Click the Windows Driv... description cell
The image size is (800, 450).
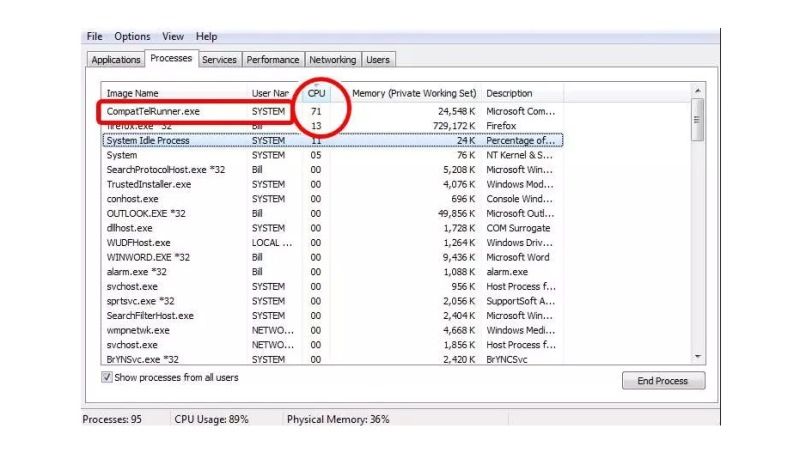tap(519, 243)
